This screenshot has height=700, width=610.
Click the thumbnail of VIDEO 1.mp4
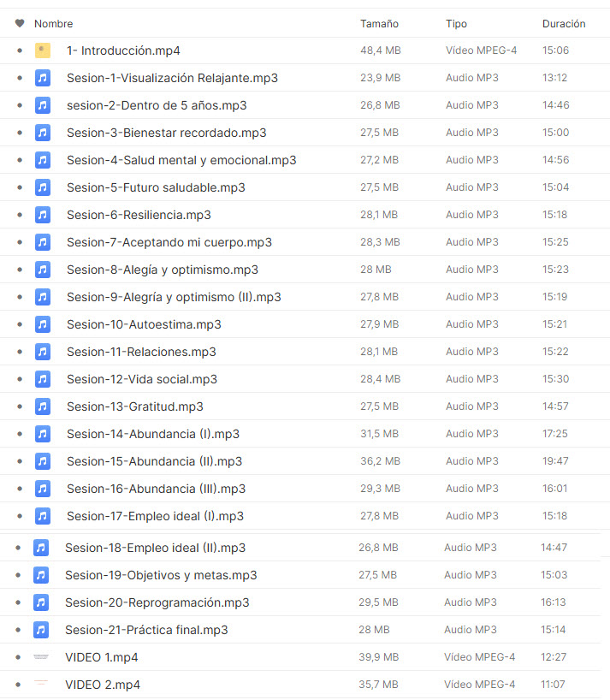(x=41, y=656)
